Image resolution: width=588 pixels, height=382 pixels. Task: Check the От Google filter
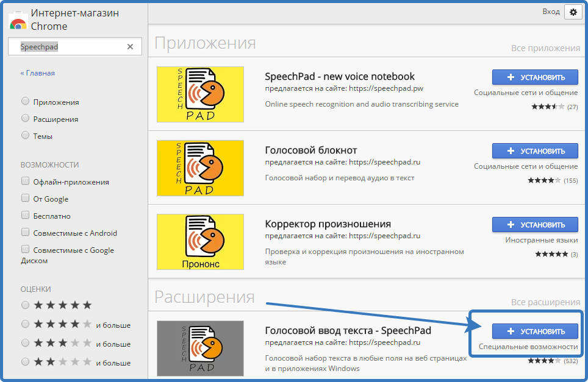pos(25,199)
